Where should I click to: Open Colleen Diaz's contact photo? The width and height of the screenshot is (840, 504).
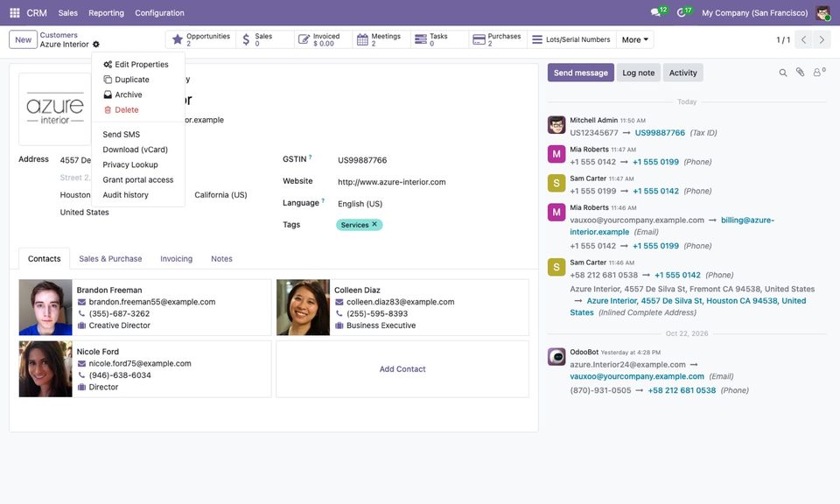point(304,307)
